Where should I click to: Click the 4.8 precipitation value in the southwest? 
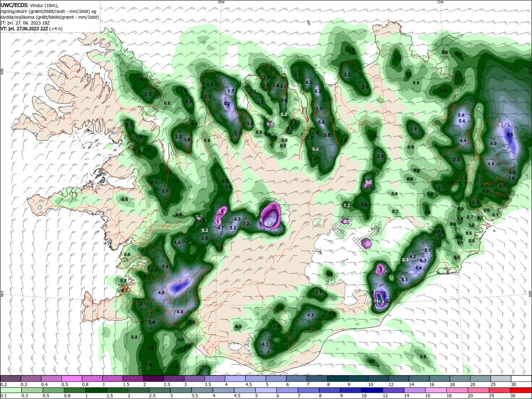pos(180,312)
